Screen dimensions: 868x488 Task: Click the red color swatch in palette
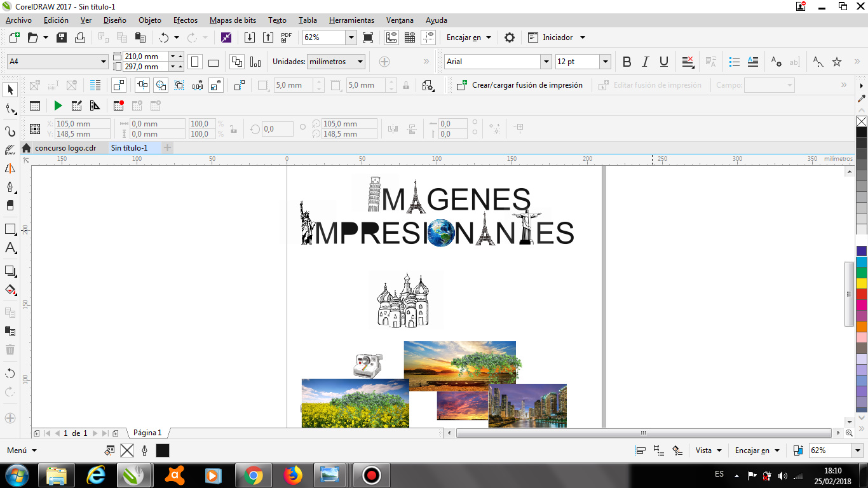pos(862,294)
